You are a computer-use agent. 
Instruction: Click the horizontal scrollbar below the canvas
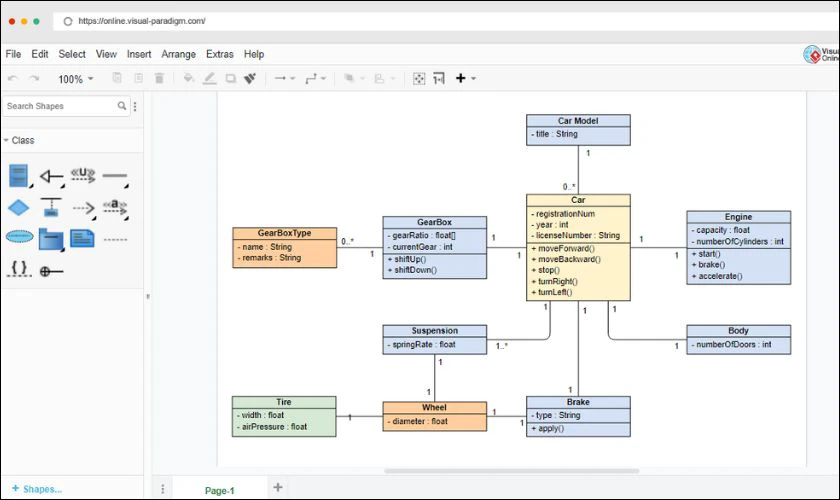point(512,471)
